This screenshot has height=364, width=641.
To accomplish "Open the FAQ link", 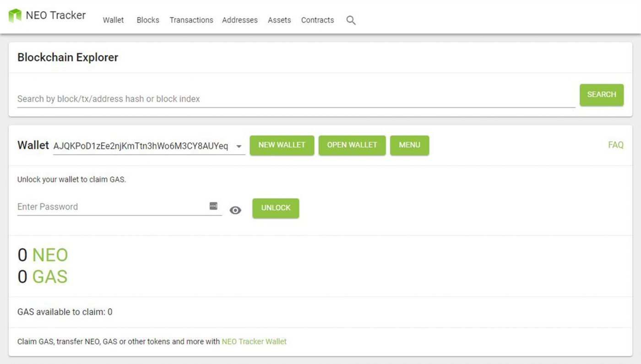I will pyautogui.click(x=616, y=145).
